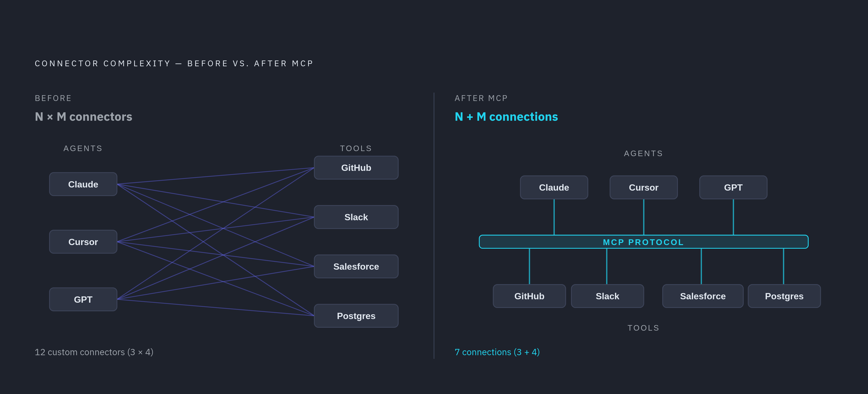
Task: Select the Cursor agent box in Before diagram
Action: [x=83, y=242]
